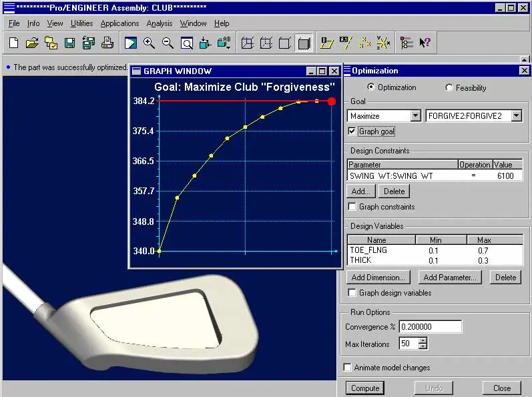Maximize the GRAPH WINDOW
The height and width of the screenshot is (397, 532).
tap(322, 71)
